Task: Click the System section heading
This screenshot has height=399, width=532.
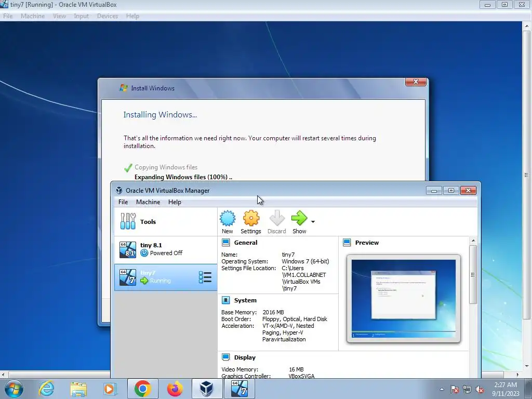Action: click(x=245, y=300)
